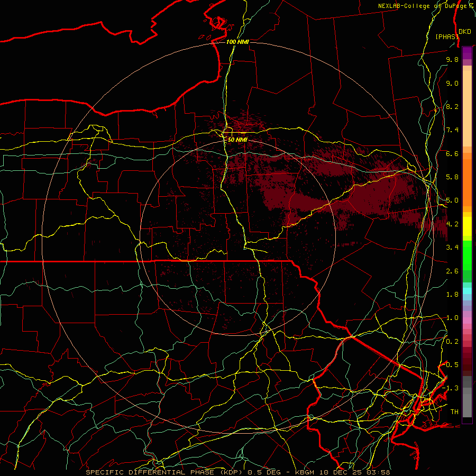Select the -0.5 scale value
Image resolution: width=476 pixels, height=476 pixels.
coord(450,365)
